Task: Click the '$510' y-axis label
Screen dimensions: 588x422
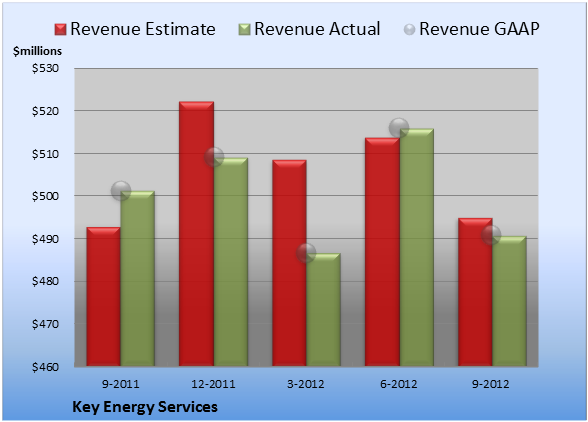Action: (x=45, y=154)
